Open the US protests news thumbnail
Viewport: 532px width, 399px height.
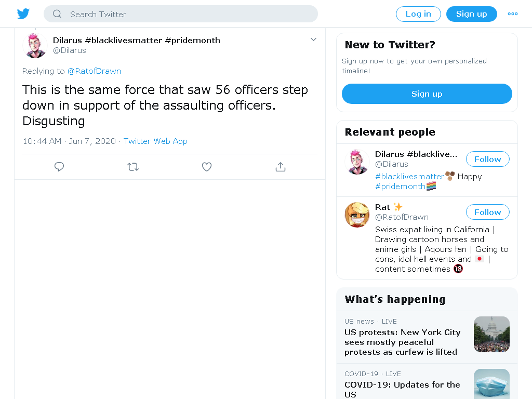pyautogui.click(x=491, y=334)
